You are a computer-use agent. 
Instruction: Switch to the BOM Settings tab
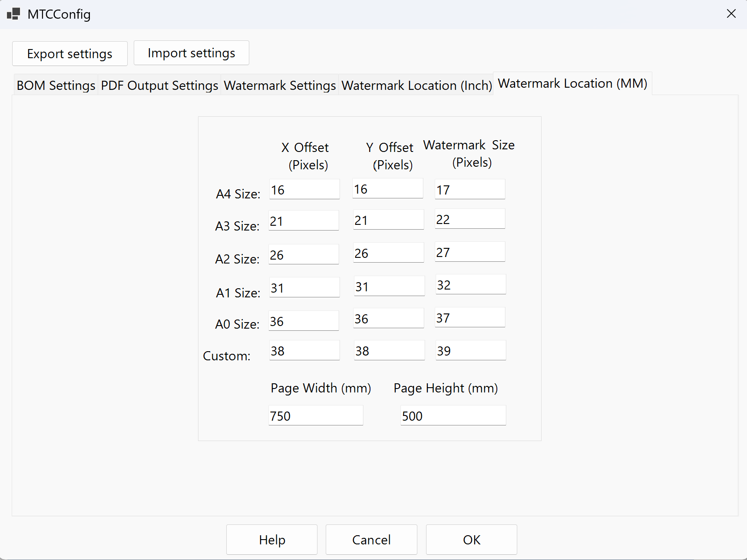(56, 86)
